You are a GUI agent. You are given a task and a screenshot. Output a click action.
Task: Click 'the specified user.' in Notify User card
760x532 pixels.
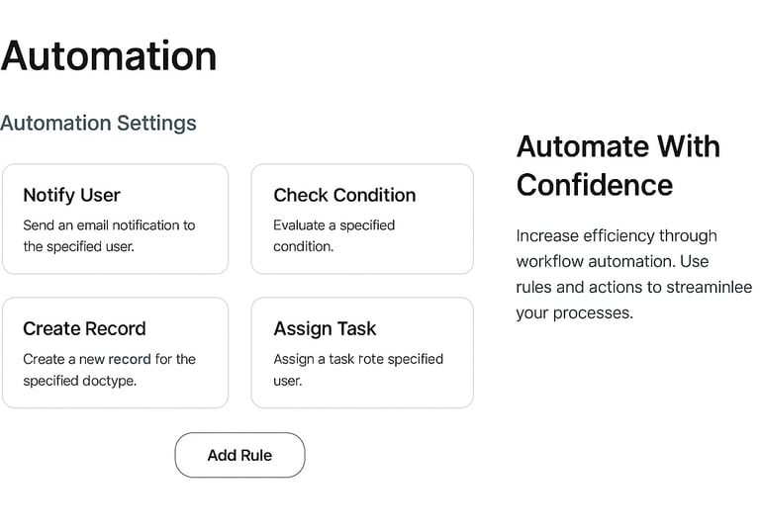(78, 246)
